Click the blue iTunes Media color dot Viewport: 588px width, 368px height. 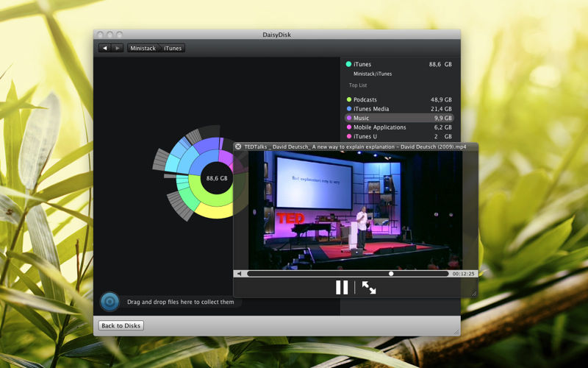[348, 109]
